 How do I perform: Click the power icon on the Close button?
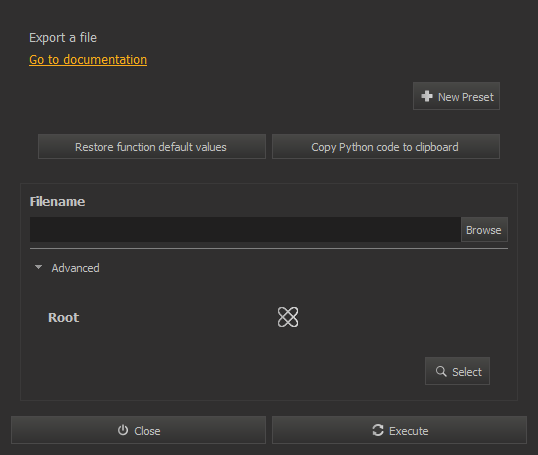123,430
